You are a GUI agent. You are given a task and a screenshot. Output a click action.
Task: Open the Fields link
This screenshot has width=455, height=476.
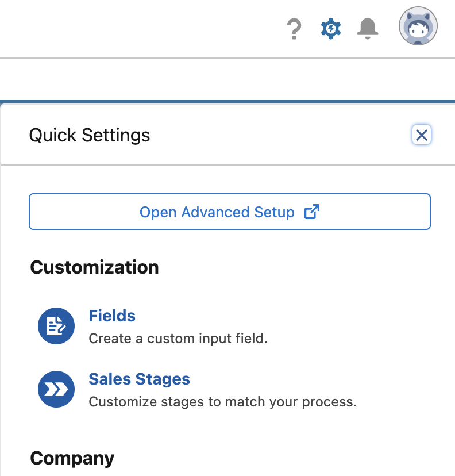(112, 316)
